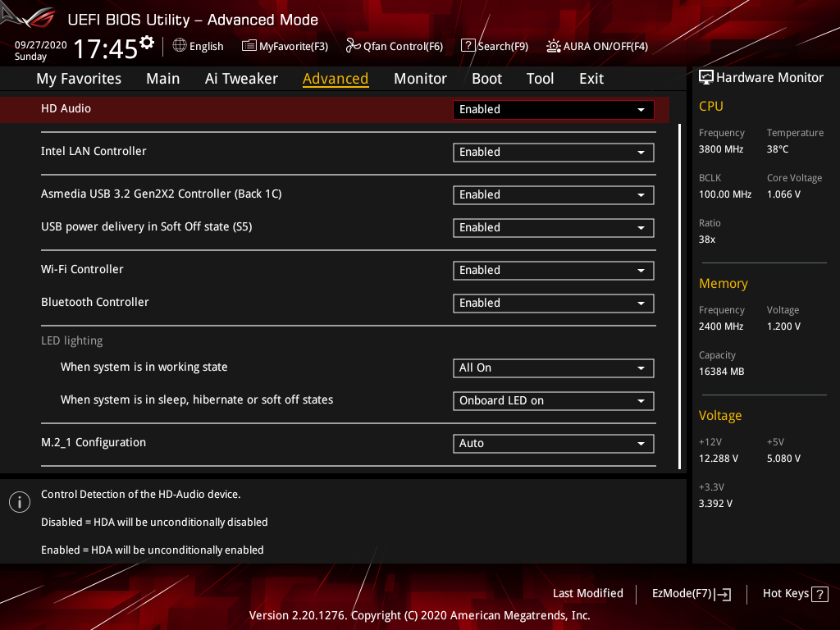Click the CPU Ratio value 38x

pos(707,240)
